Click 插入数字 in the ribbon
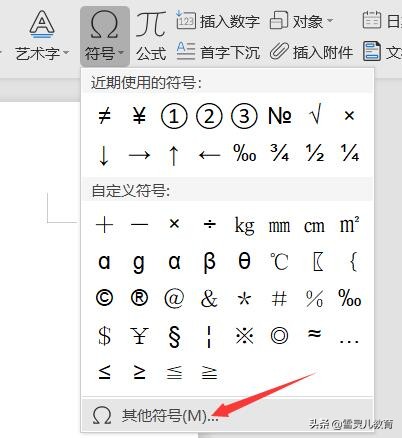Screen dimensions: 402x438 tap(218, 21)
